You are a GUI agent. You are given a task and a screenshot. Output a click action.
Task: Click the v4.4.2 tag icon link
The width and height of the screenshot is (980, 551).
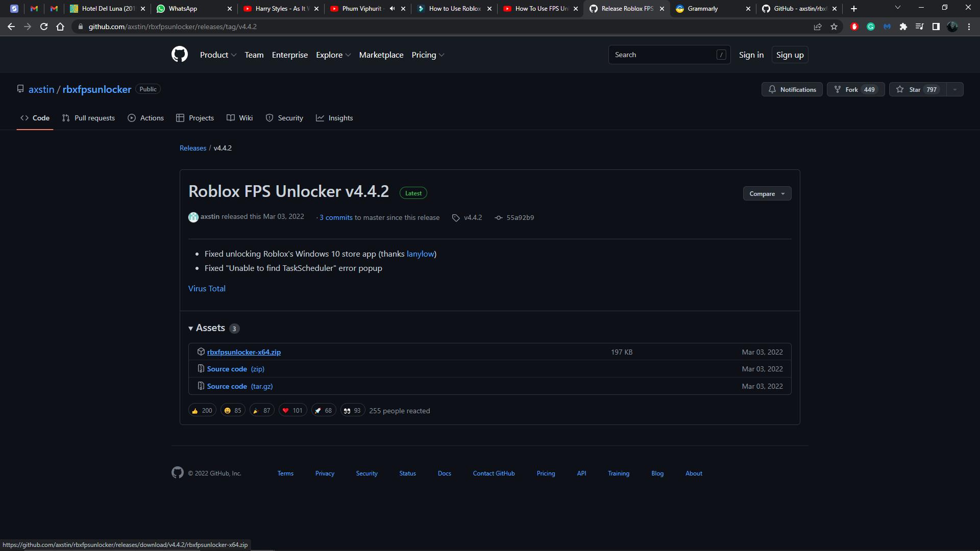point(467,217)
